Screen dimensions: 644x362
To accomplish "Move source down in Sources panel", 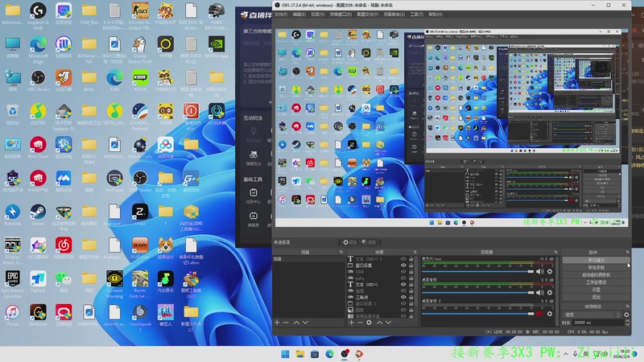I will tap(388, 323).
